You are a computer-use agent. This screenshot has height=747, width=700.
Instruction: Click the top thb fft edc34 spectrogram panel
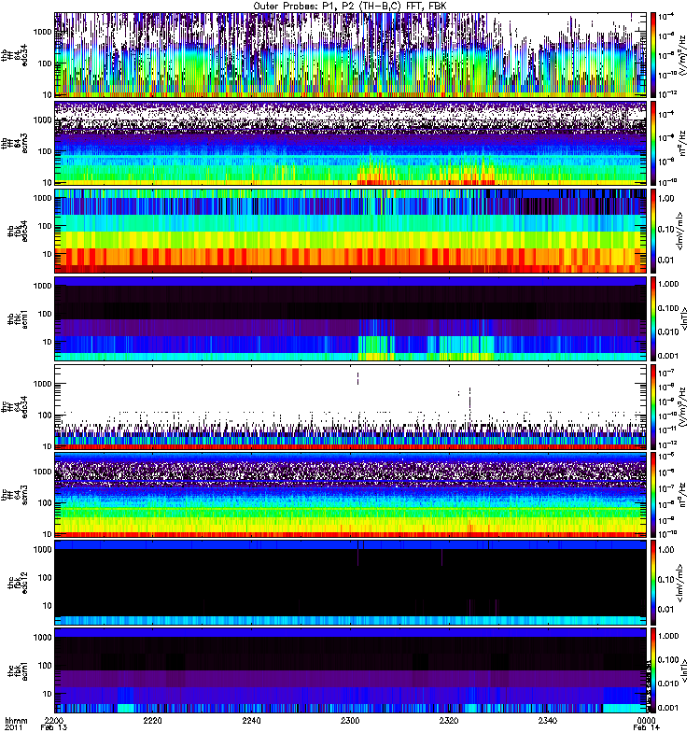(x=350, y=54)
